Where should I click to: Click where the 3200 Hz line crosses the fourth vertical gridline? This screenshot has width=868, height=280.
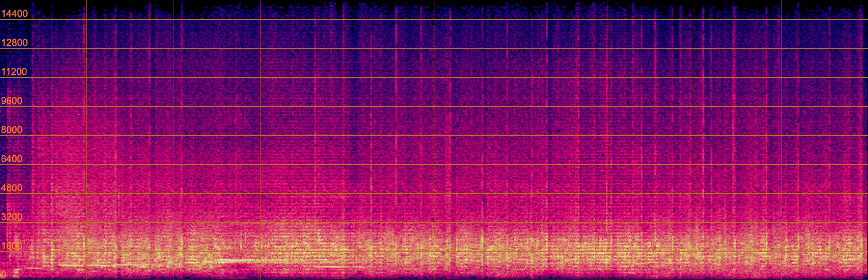pos(347,222)
